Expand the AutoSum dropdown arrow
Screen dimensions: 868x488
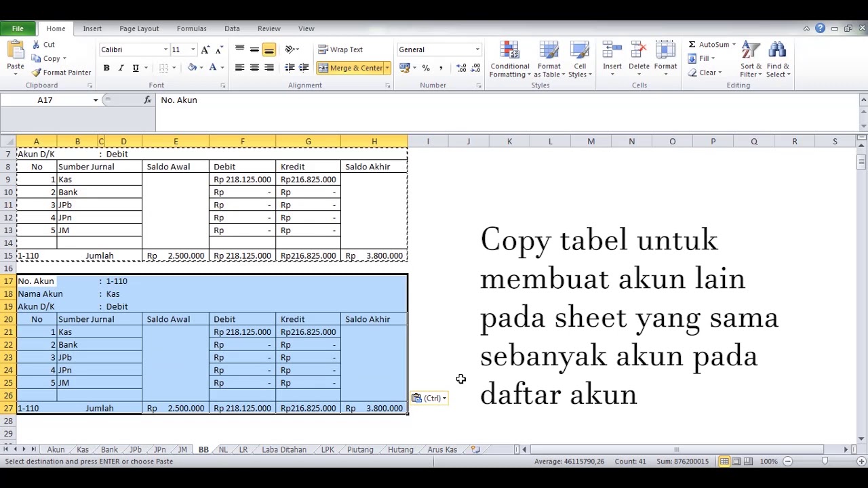coord(734,45)
